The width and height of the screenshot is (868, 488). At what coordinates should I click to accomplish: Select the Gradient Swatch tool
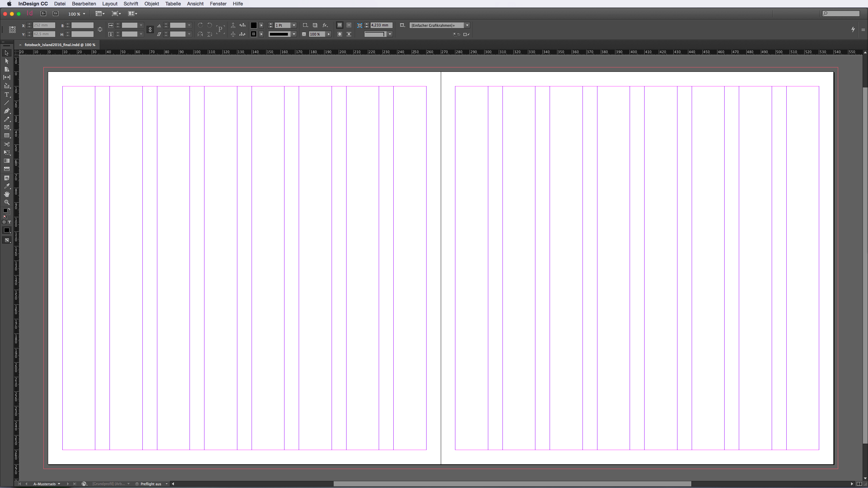pyautogui.click(x=6, y=161)
